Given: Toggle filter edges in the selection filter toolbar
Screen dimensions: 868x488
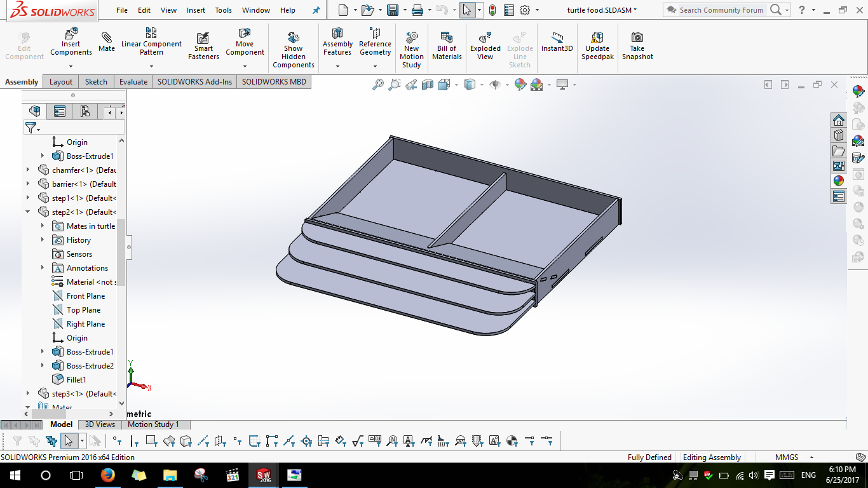Looking at the screenshot, I should click(x=134, y=440).
